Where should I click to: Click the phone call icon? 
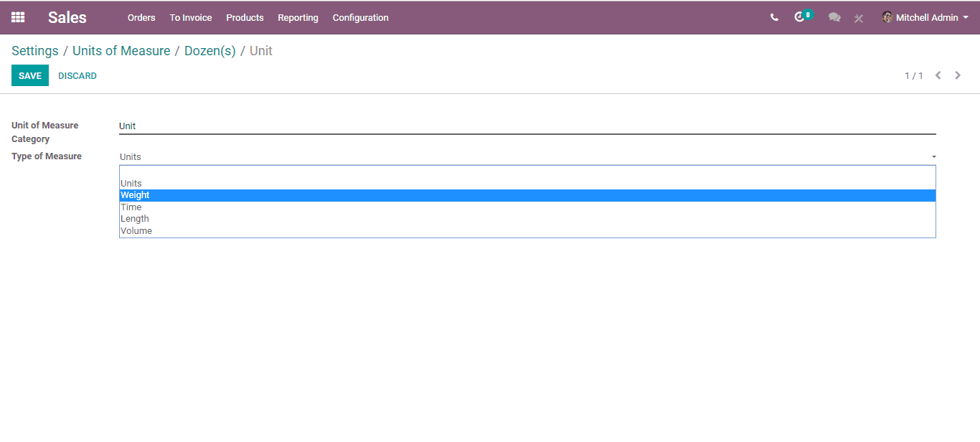point(774,17)
